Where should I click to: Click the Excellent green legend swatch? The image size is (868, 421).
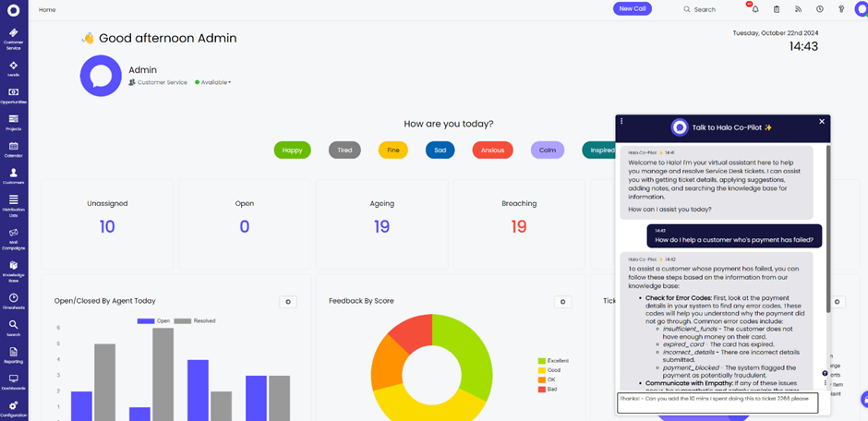[542, 361]
